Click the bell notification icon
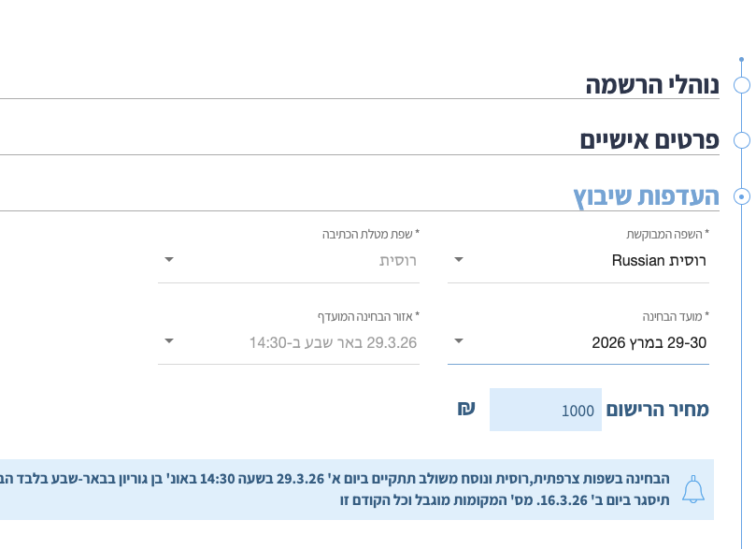This screenshot has height=549, width=756. (x=692, y=489)
